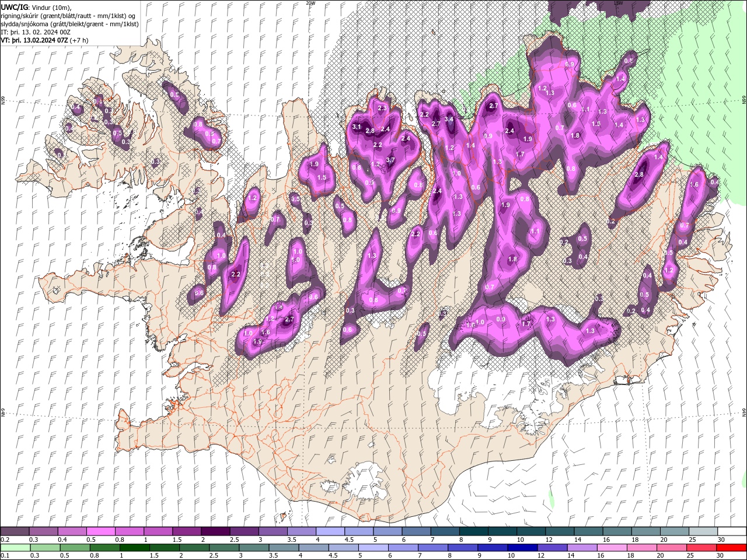The height and width of the screenshot is (560, 747).
Task: Select the '3.7' snowfall value on the map
Action: click(x=390, y=160)
